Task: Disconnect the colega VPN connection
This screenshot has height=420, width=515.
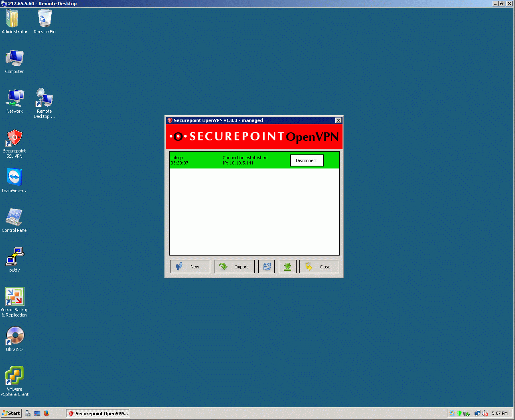Action: (x=306, y=160)
